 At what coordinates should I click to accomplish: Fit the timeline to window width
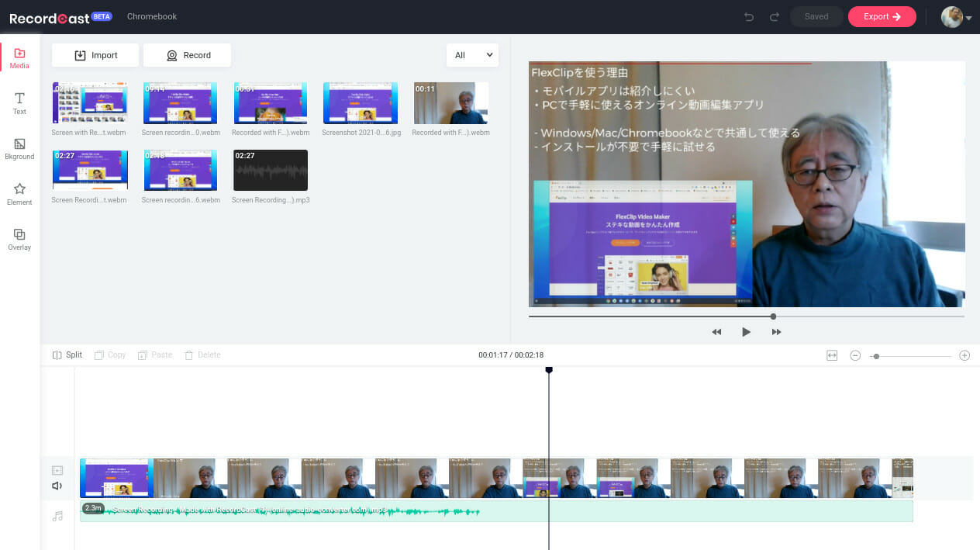point(832,355)
